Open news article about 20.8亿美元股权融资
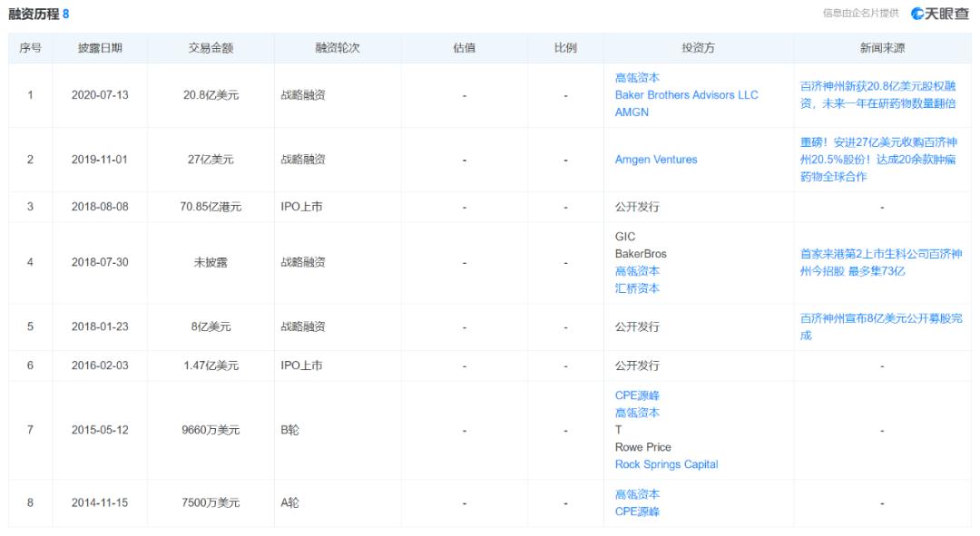Screen dimensions: 980x536 click(879, 95)
